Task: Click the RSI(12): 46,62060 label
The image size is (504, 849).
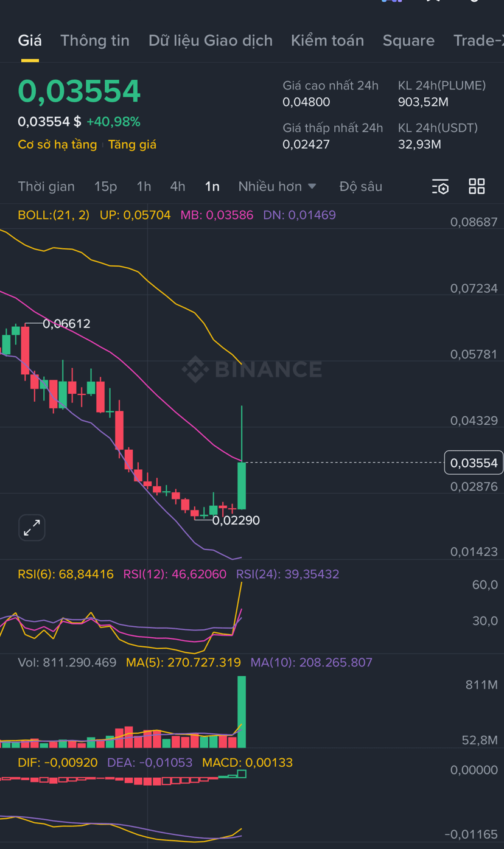Action: coord(175,574)
